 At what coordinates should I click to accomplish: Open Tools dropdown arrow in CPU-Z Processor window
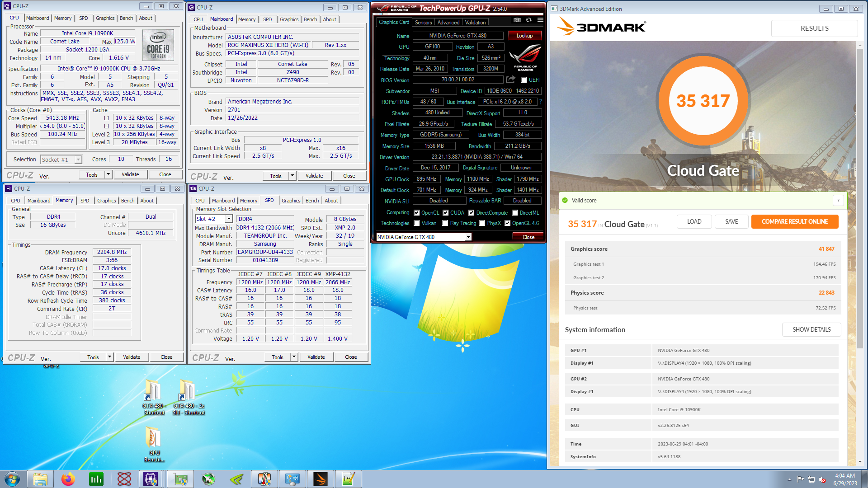[108, 174]
